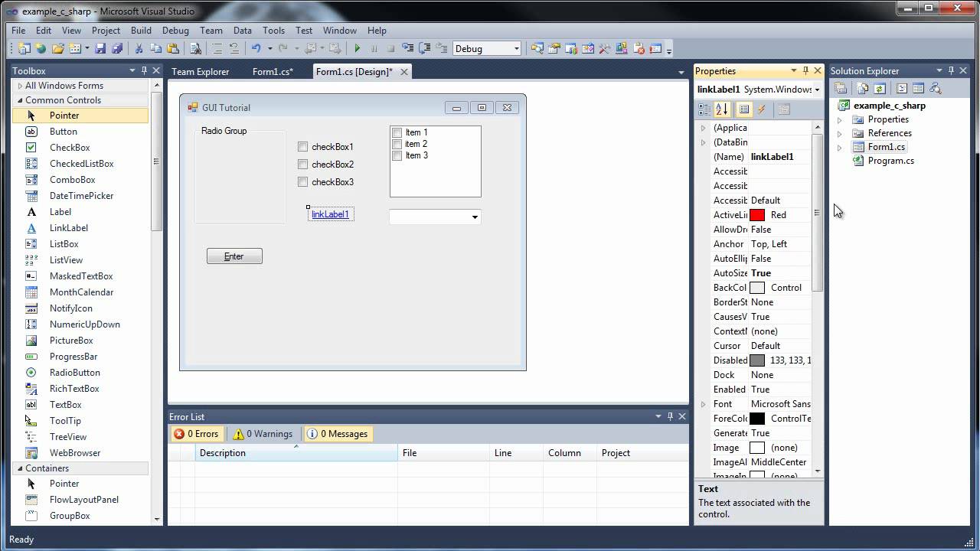Check Item 2 in the checked list box

tap(397, 144)
